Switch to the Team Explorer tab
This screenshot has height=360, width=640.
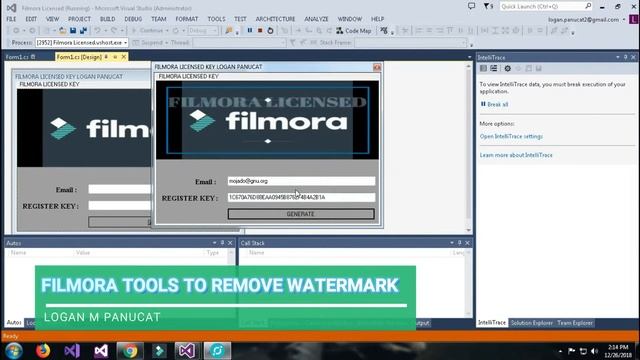pos(575,323)
